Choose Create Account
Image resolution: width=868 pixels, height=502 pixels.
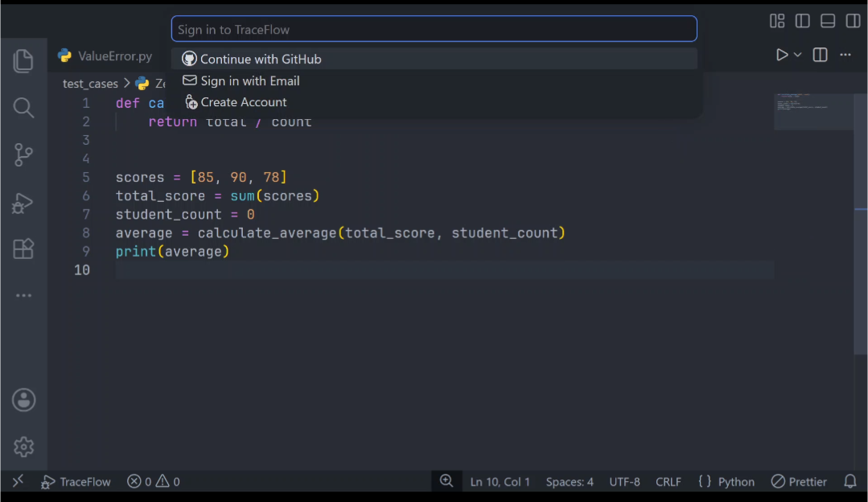tap(434, 102)
